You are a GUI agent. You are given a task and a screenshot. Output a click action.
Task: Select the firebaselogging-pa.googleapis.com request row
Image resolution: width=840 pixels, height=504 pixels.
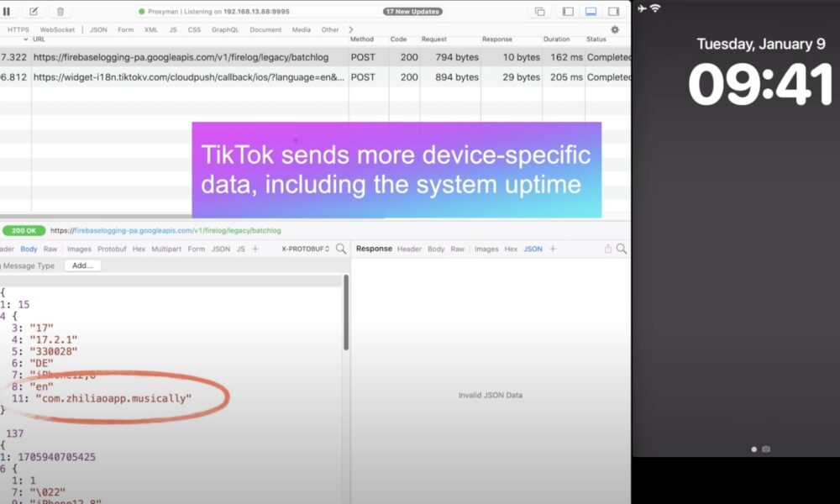[315, 57]
